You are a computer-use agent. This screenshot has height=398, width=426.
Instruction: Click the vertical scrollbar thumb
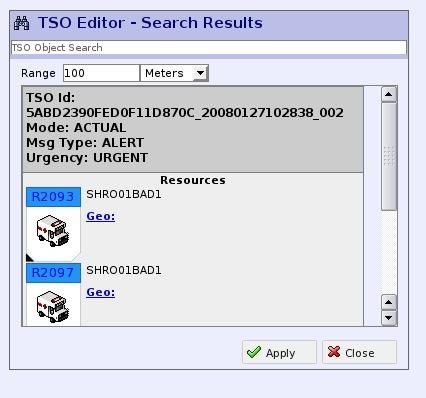pyautogui.click(x=389, y=156)
